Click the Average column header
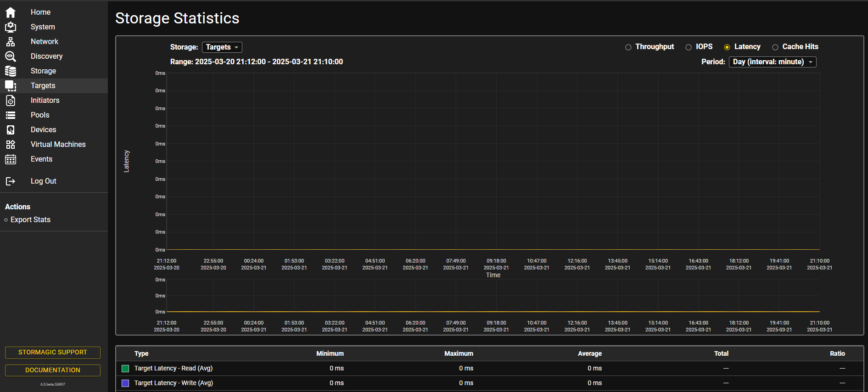Image resolution: width=868 pixels, height=392 pixels. pos(590,354)
